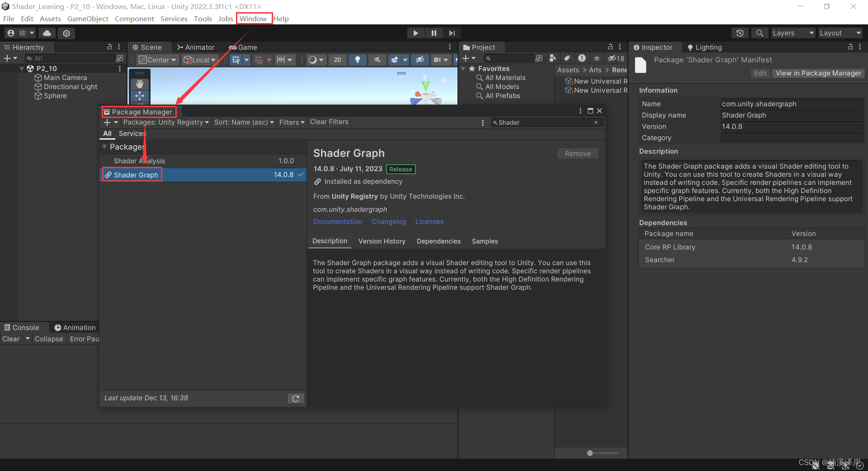Click search by label icon in Project

567,58
